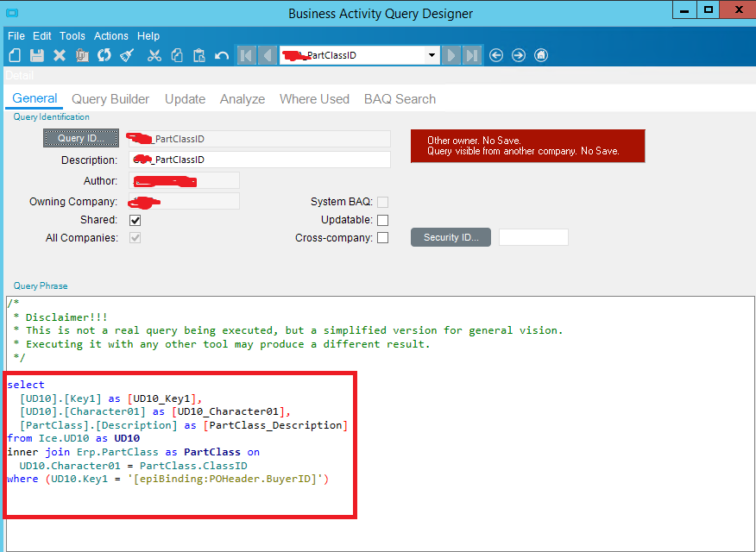Screen dimensions: 756x552
Task: Click the 'select' keyword in query phrase
Action: (26, 385)
